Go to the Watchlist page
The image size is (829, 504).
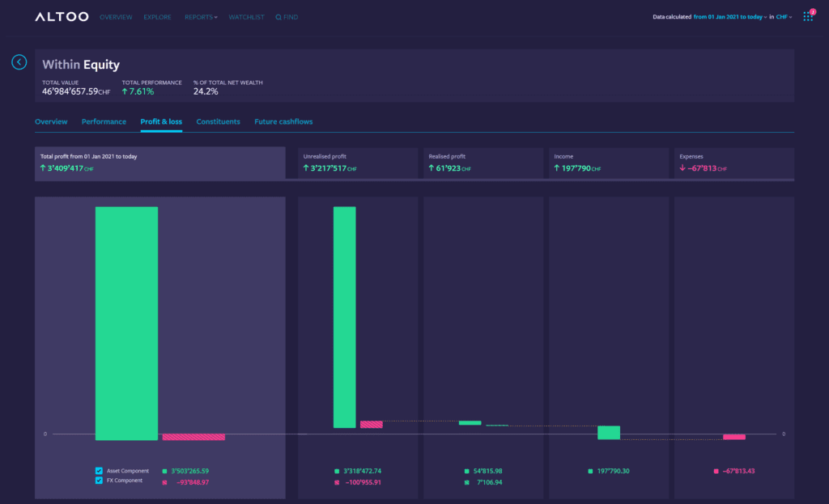click(246, 17)
